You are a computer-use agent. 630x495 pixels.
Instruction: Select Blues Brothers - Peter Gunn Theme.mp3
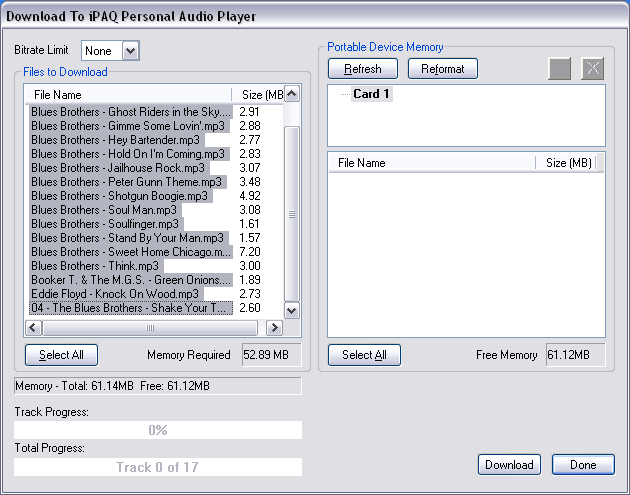tap(128, 182)
